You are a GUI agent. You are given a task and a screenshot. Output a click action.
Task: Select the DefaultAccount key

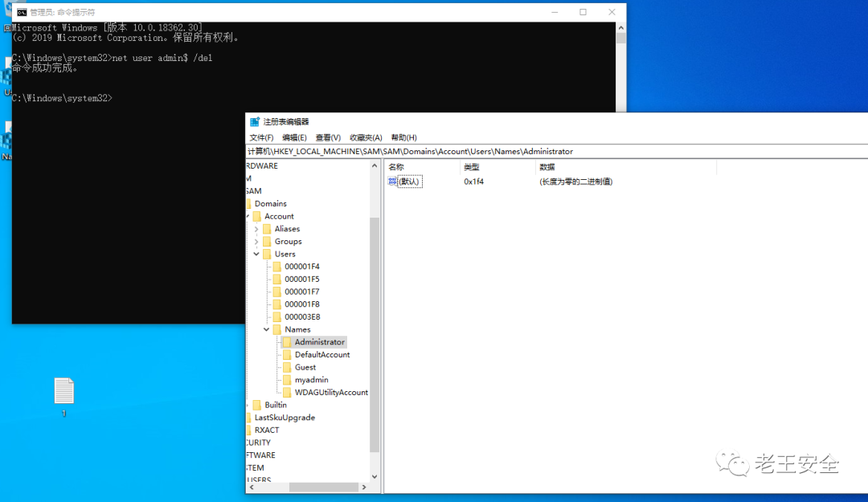coord(322,355)
